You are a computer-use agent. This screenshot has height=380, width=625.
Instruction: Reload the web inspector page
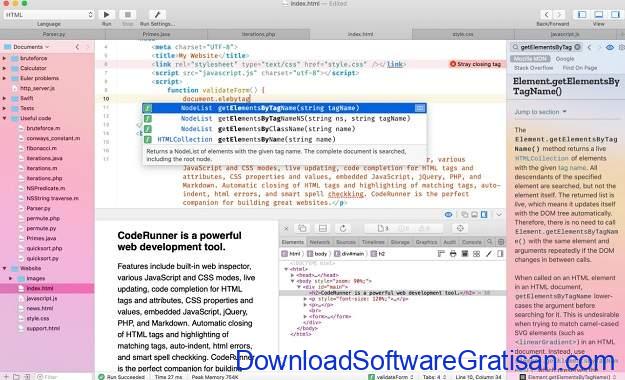click(343, 228)
